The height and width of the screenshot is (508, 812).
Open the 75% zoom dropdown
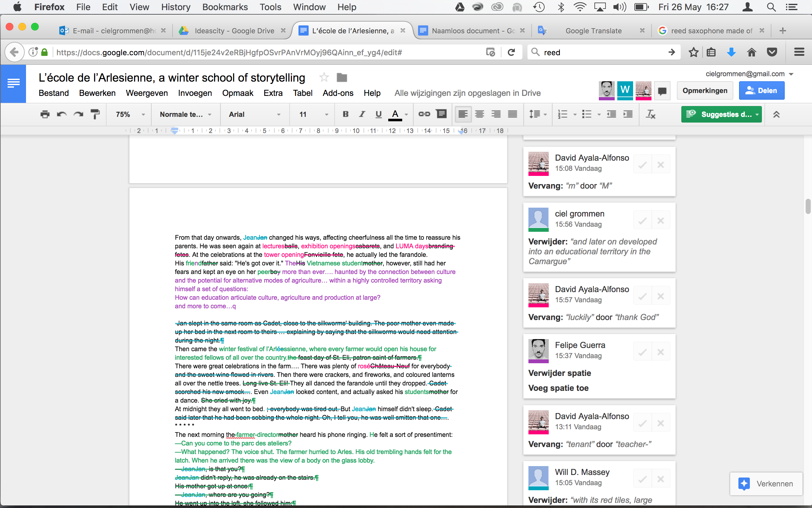(130, 114)
